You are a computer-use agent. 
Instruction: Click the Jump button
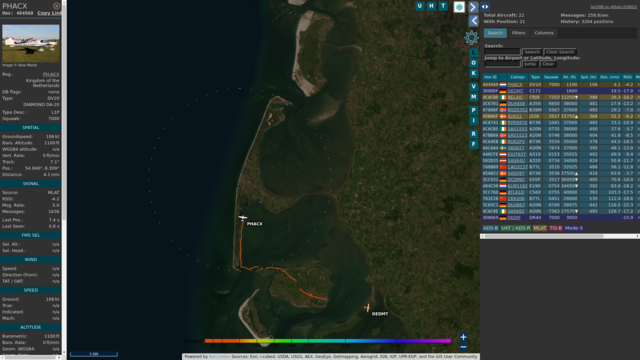[530, 64]
